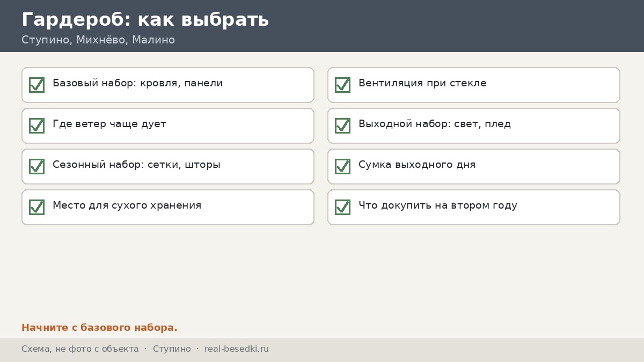Click the text 'Сезонный набор: сетки, шторы'
Image resolution: width=644 pixels, height=362 pixels.
(136, 165)
